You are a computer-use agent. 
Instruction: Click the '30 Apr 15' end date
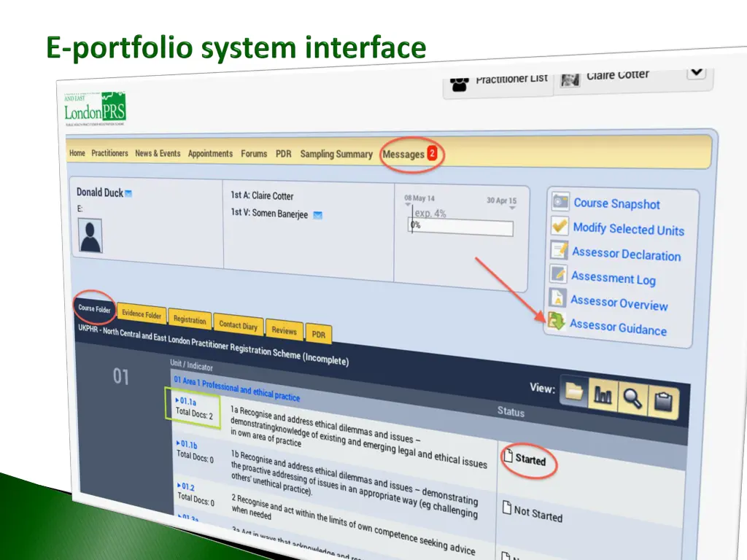[501, 201]
